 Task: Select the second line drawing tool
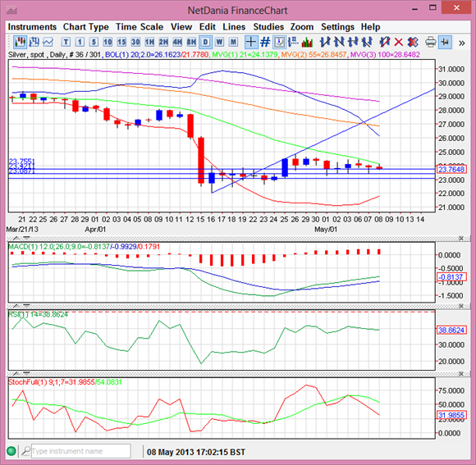(339, 42)
